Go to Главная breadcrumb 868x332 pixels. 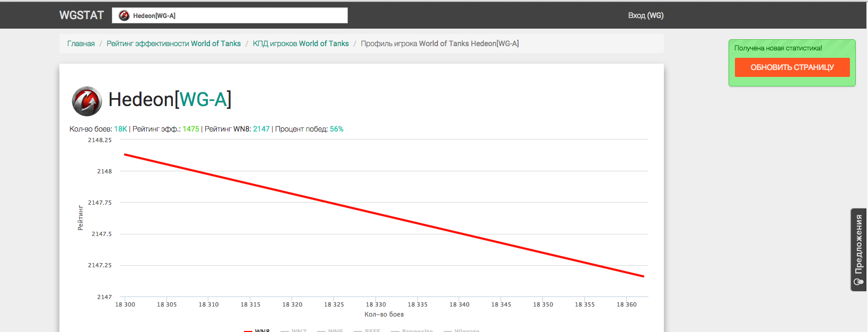pos(81,43)
